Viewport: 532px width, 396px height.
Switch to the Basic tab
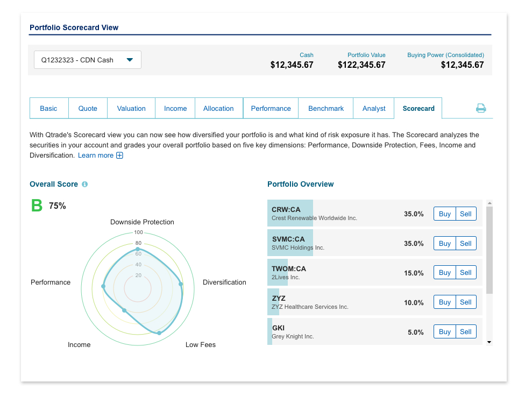point(49,108)
